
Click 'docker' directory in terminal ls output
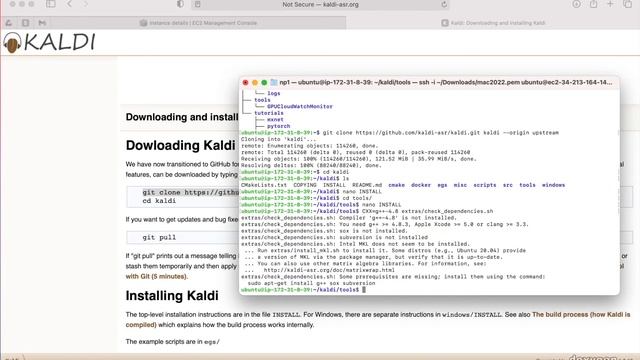pos(421,185)
